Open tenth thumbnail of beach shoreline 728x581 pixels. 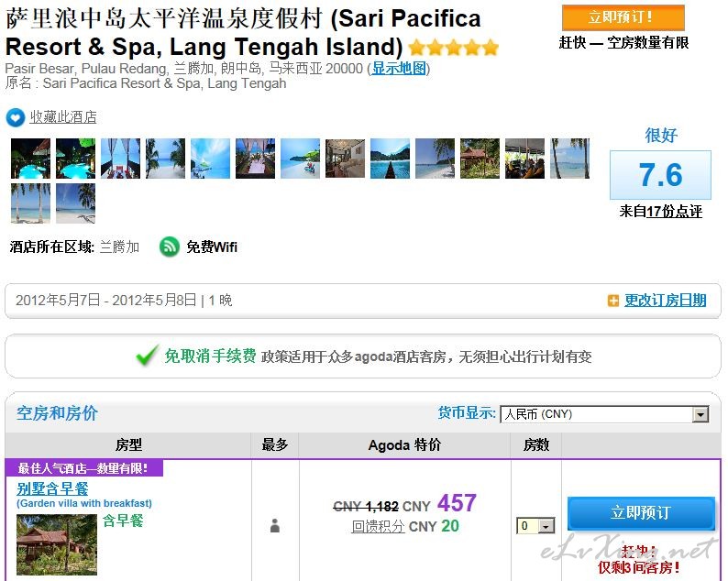pos(435,159)
